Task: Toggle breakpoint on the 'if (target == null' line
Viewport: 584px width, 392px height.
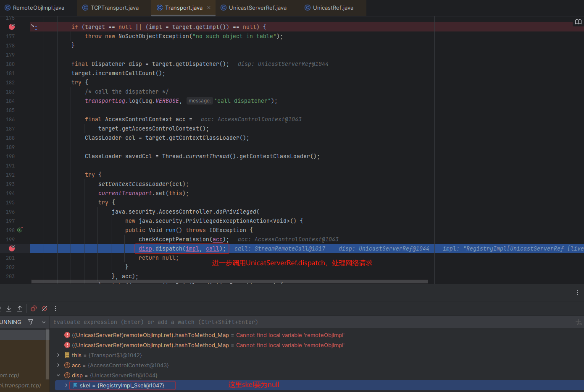Action: 12,27
